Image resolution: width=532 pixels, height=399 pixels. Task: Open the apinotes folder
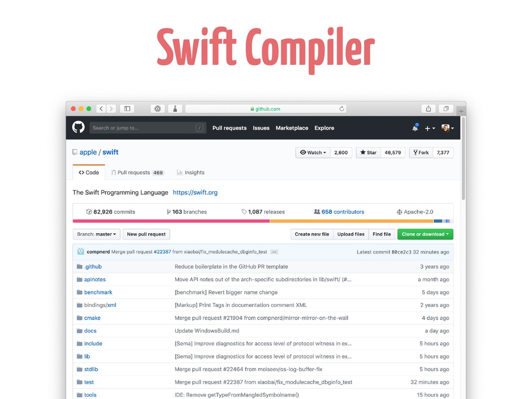point(95,279)
